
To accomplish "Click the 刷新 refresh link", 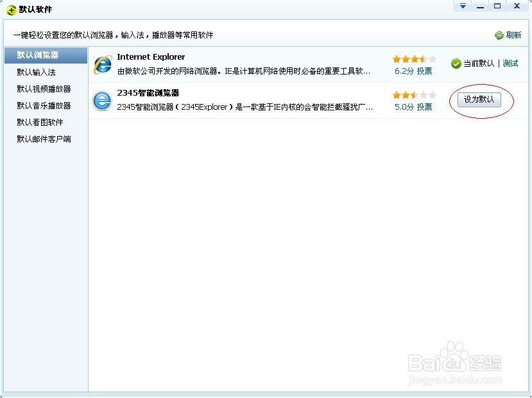I will click(x=513, y=35).
